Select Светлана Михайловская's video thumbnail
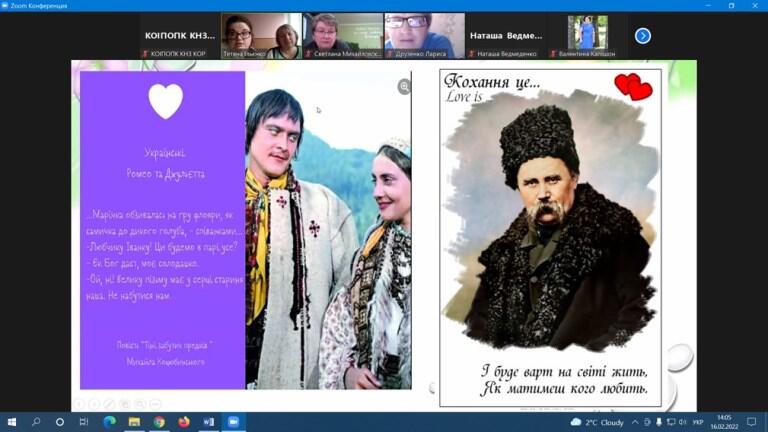768x432 pixels. point(343,36)
